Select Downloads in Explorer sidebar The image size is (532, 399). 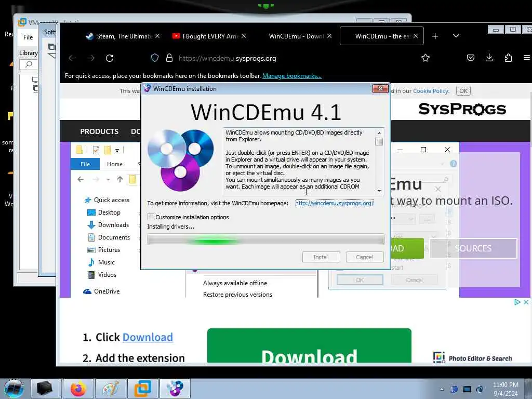(x=108, y=225)
